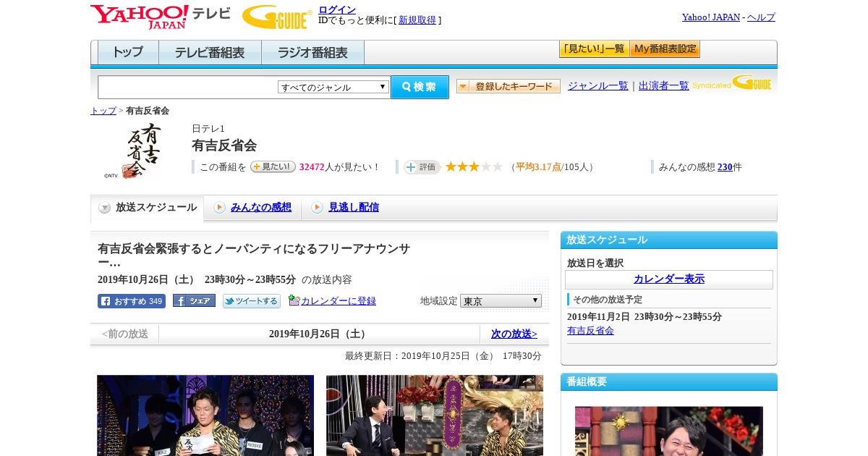Click the program episode title heading
The image size is (868, 456).
click(x=254, y=256)
